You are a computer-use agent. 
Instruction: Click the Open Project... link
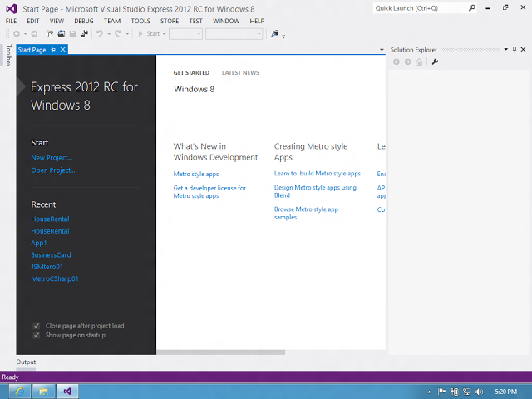53,170
